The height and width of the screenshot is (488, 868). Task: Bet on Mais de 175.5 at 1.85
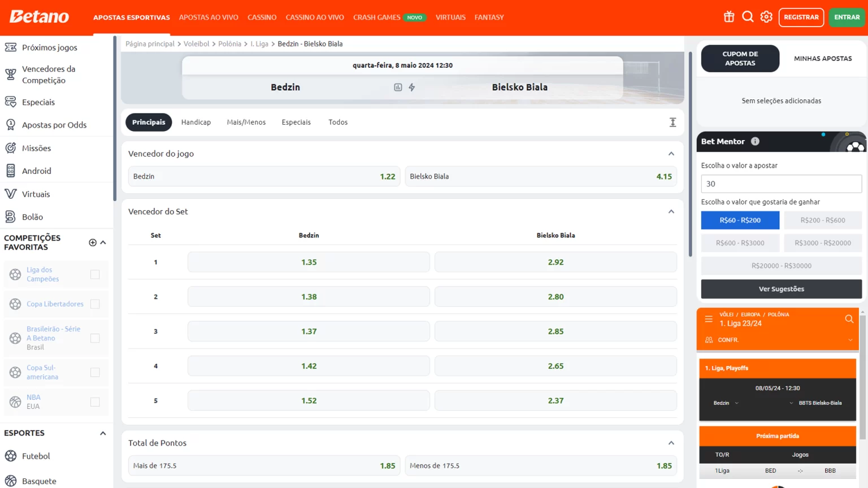[x=264, y=466]
